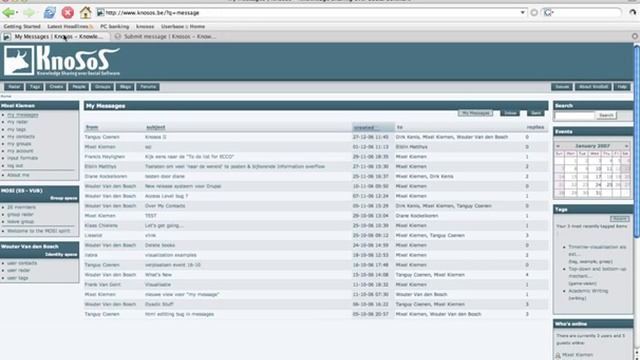Click the address bar URL field
Screen dimensions: 640x360
312,13
